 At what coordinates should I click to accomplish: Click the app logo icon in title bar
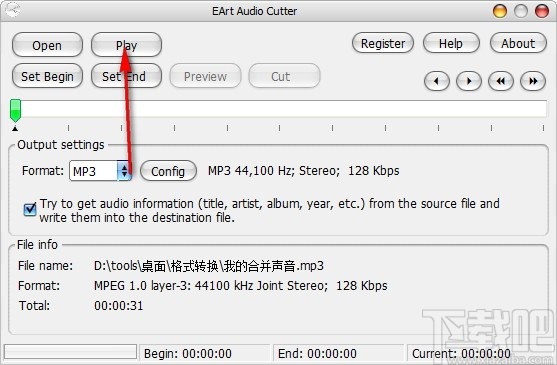coord(12,10)
